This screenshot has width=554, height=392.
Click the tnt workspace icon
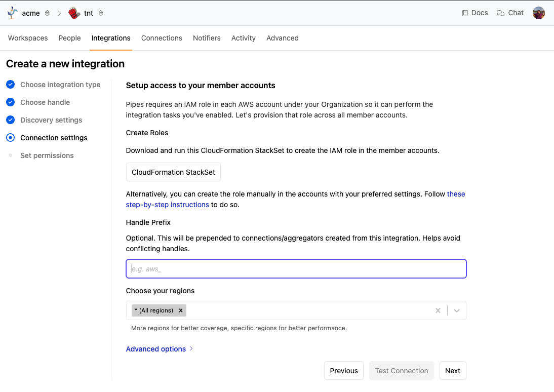(x=73, y=13)
